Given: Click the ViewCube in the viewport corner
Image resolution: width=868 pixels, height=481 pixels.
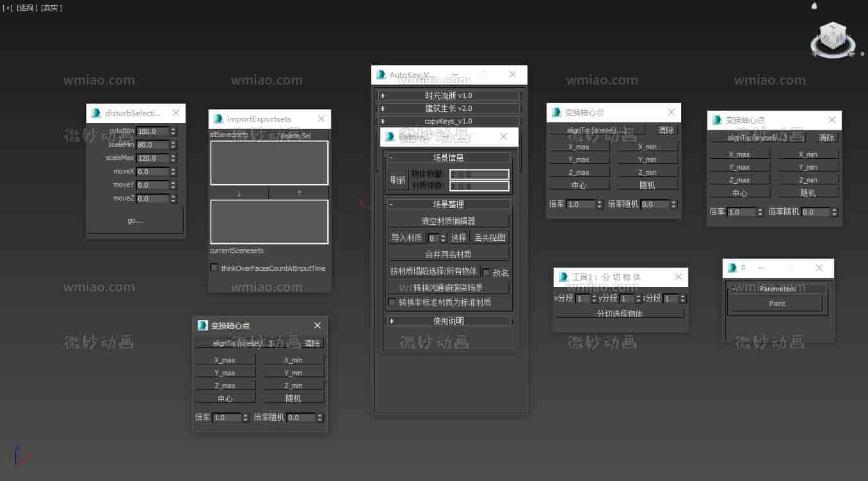Looking at the screenshot, I should (832, 37).
